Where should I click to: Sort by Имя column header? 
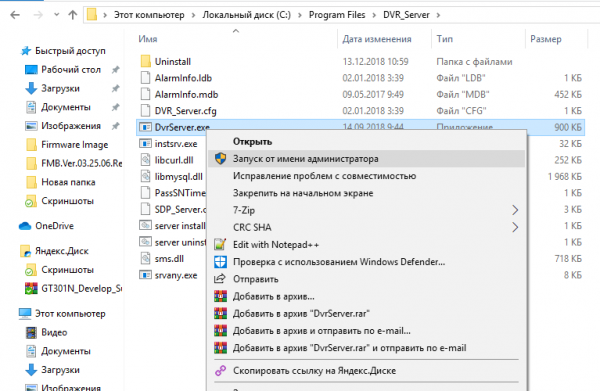148,39
